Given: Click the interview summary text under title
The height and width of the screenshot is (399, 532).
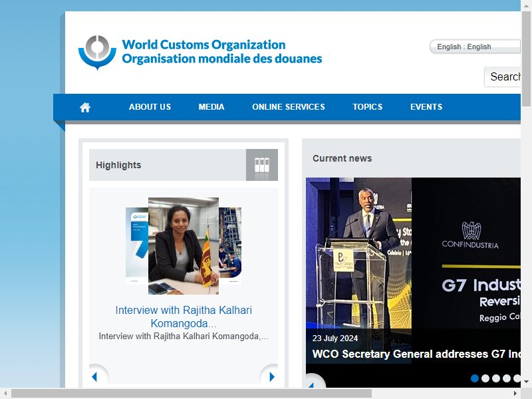Looking at the screenshot, I should (184, 336).
